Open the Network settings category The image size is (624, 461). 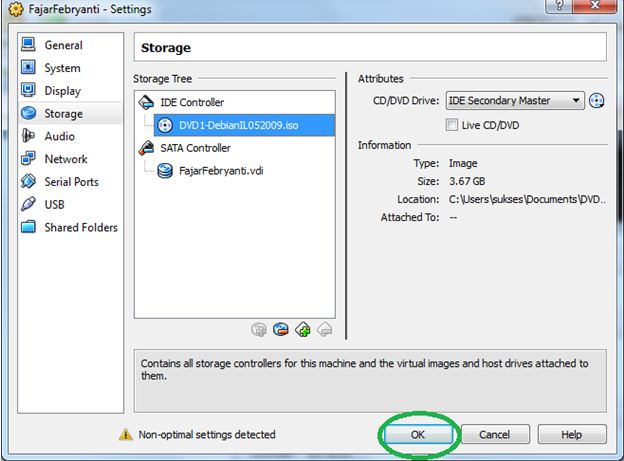pyautogui.click(x=70, y=159)
